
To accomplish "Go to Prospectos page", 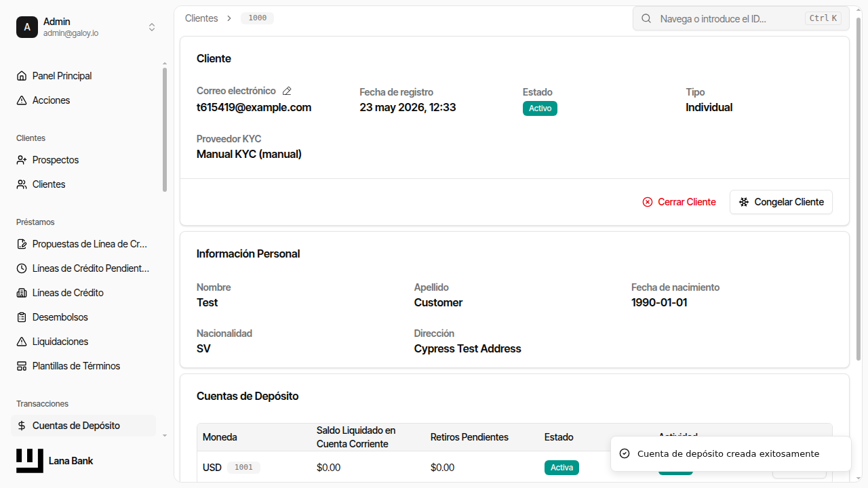I will point(83,160).
